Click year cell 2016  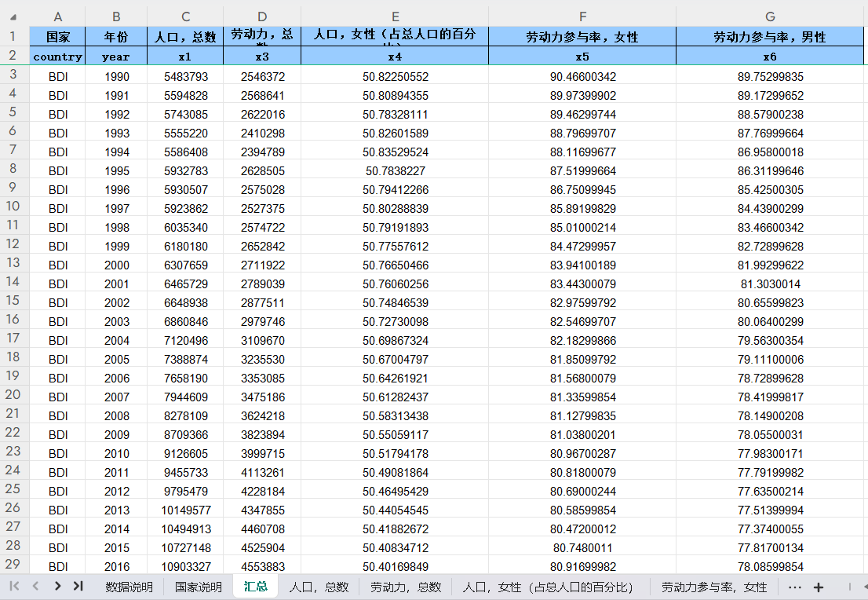116,566
